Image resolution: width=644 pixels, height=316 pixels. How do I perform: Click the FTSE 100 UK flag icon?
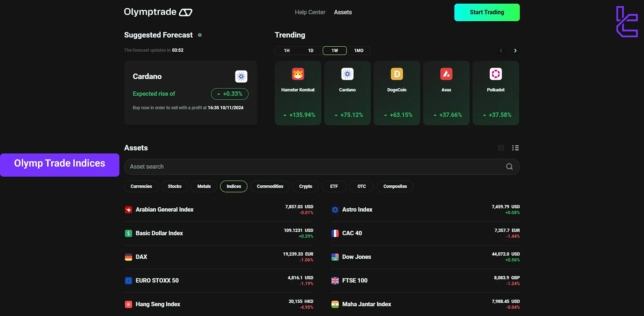pos(335,281)
